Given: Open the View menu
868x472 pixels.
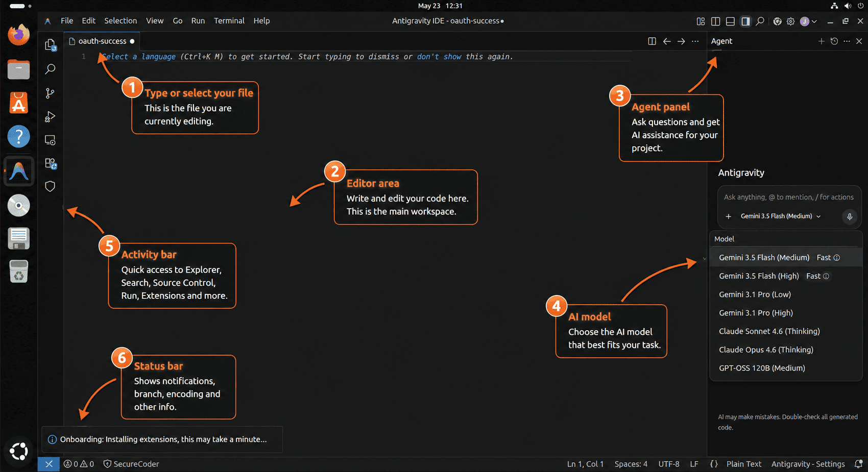Looking at the screenshot, I should tap(155, 21).
